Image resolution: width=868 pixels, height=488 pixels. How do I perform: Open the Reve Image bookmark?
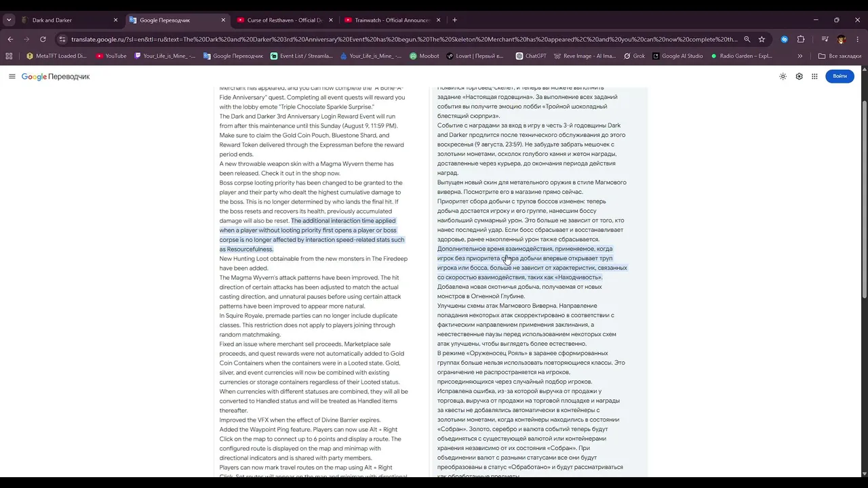pyautogui.click(x=585, y=56)
